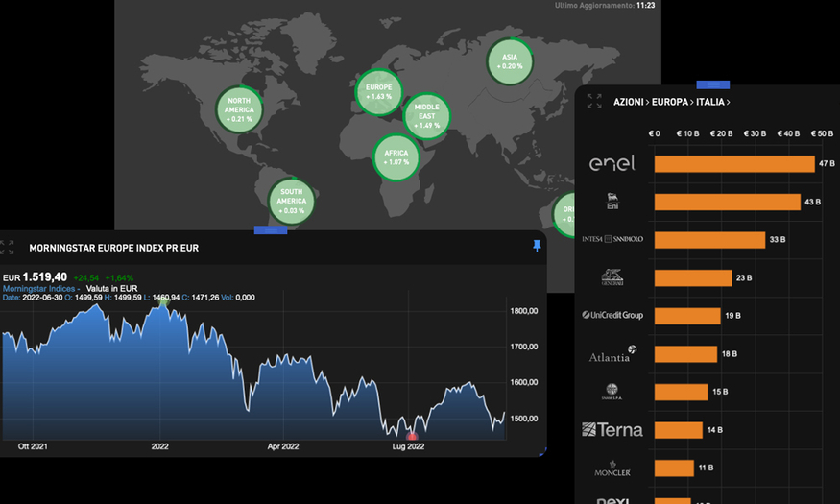Image resolution: width=840 pixels, height=504 pixels.
Task: Select the Africa region bubble on map
Action: [x=396, y=157]
